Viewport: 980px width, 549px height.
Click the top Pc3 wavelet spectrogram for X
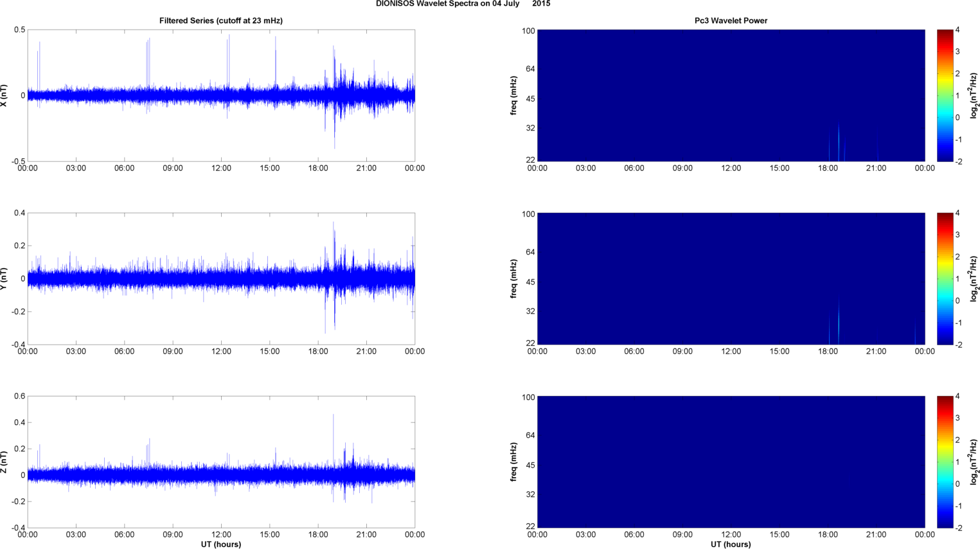731,95
